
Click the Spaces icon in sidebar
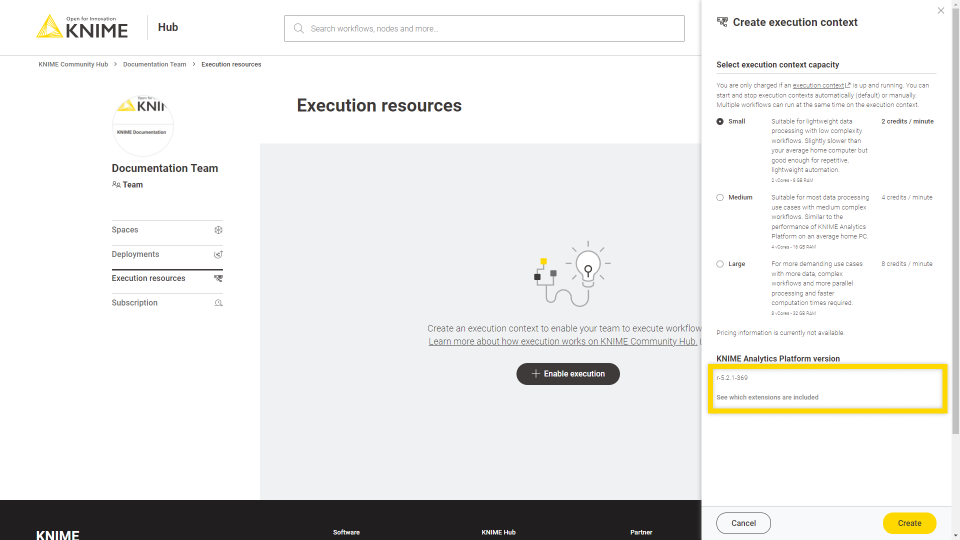click(218, 230)
